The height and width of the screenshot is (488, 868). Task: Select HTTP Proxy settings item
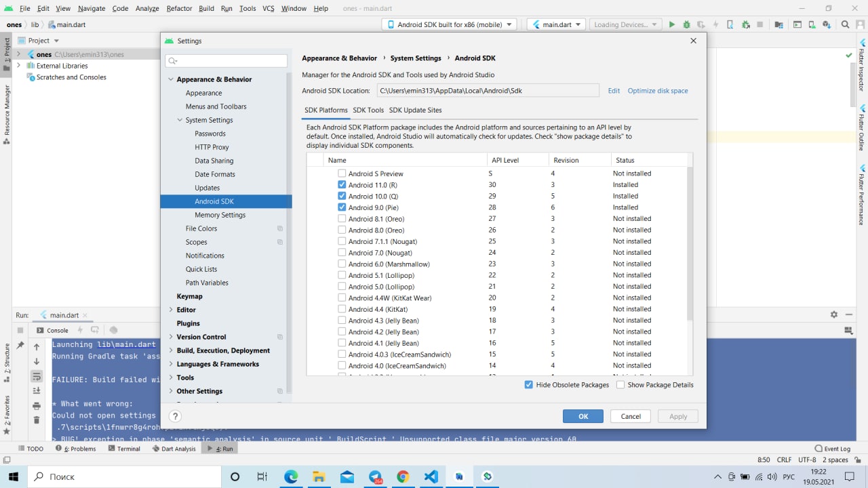point(212,147)
